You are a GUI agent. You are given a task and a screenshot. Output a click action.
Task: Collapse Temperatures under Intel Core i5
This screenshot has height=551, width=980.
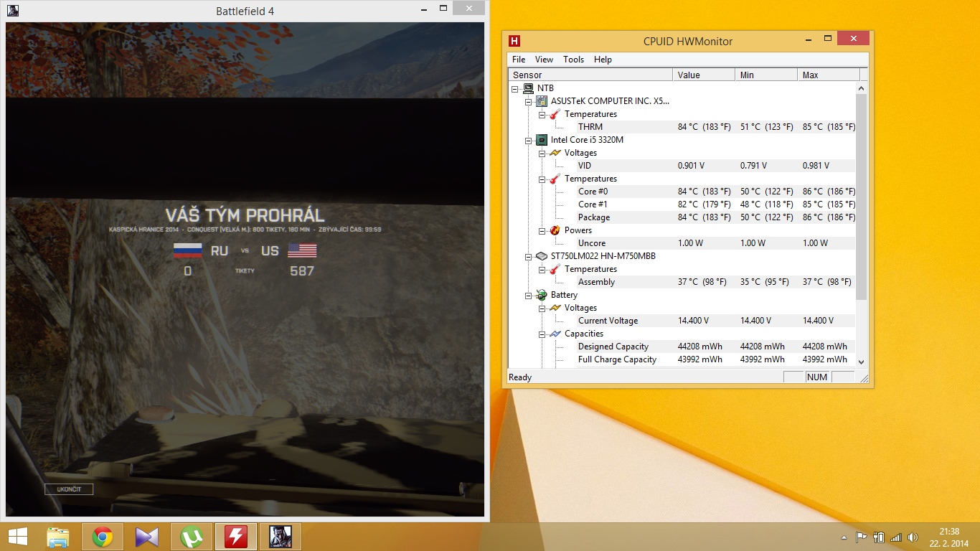click(542, 179)
